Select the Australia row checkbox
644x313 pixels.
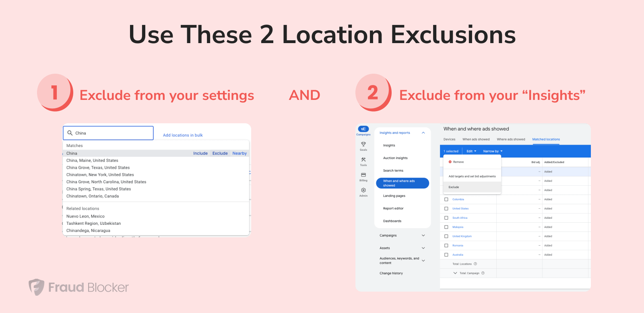click(x=446, y=255)
